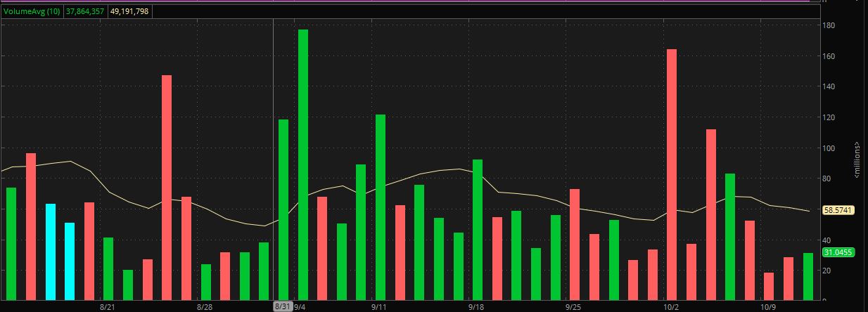Click the green 31.0455 volume bubble

(838, 252)
